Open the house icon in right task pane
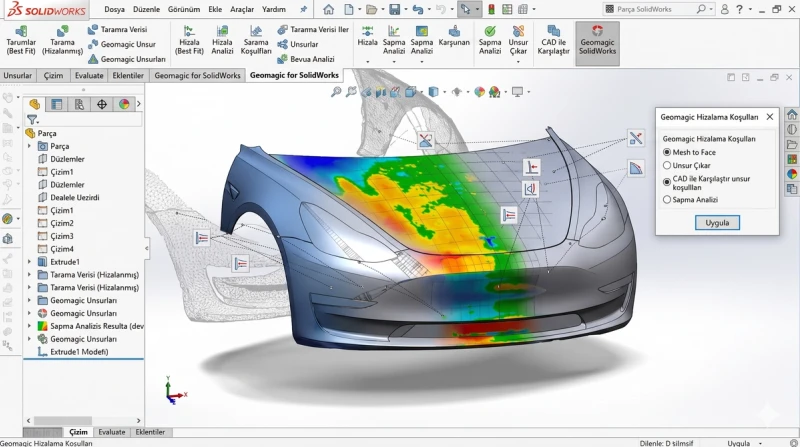 pos(792,114)
